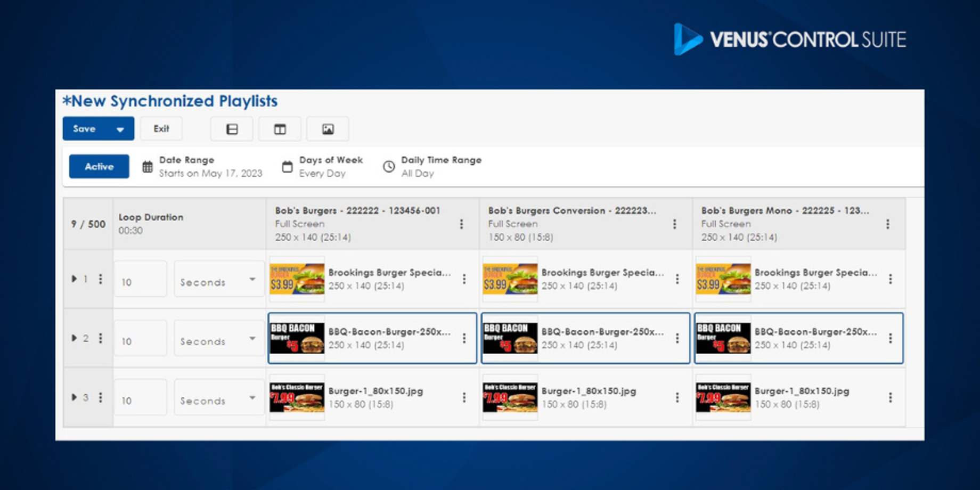The width and height of the screenshot is (980, 490).
Task: Open options menu for Bob's Burgers Mono column
Action: click(887, 224)
